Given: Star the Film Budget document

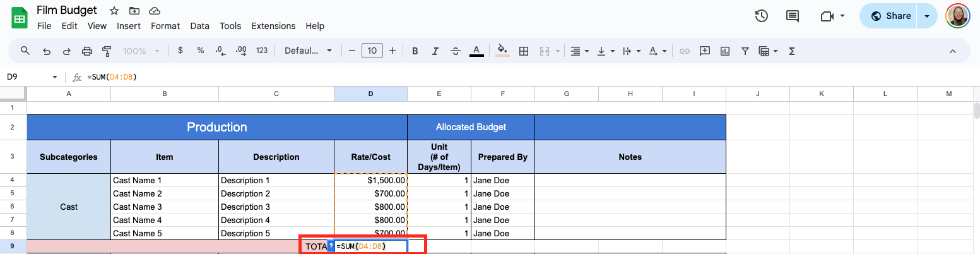Looking at the screenshot, I should pos(114,11).
